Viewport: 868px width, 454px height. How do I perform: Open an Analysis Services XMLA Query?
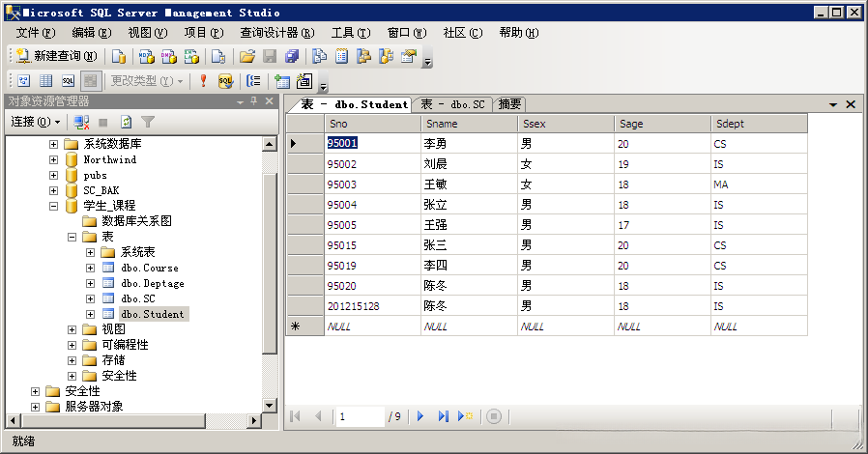[191, 56]
